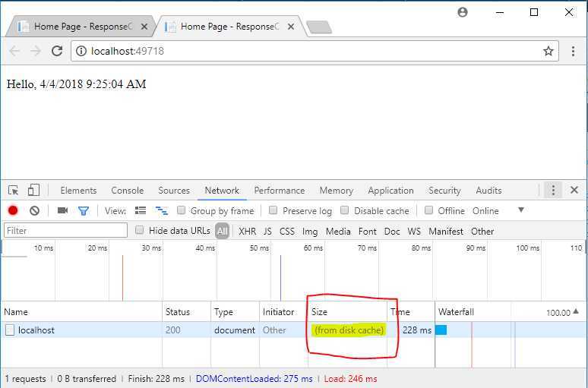This screenshot has width=588, height=388.
Task: Sort requests by Initiator column
Action: click(284, 312)
